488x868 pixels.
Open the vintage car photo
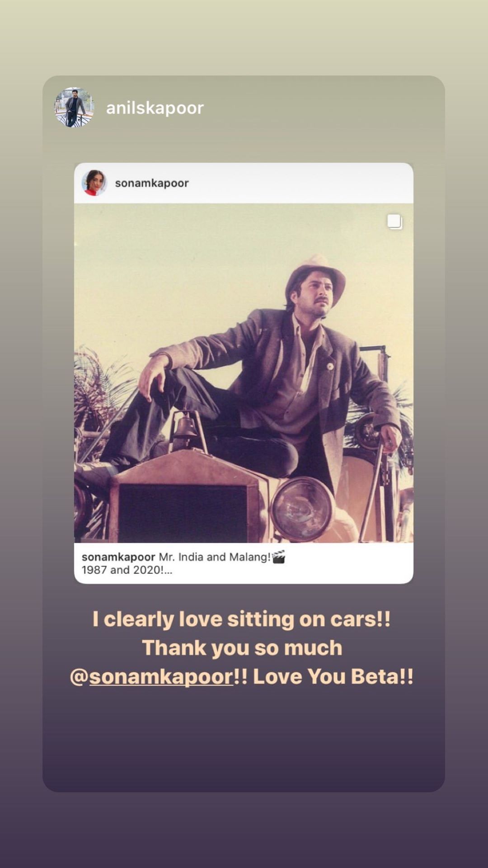pyautogui.click(x=244, y=373)
